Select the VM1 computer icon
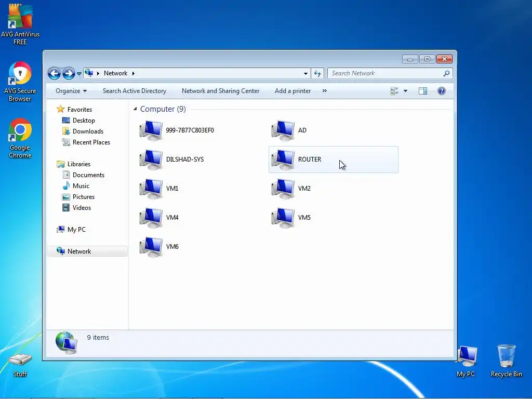This screenshot has height=399, width=532. [151, 189]
